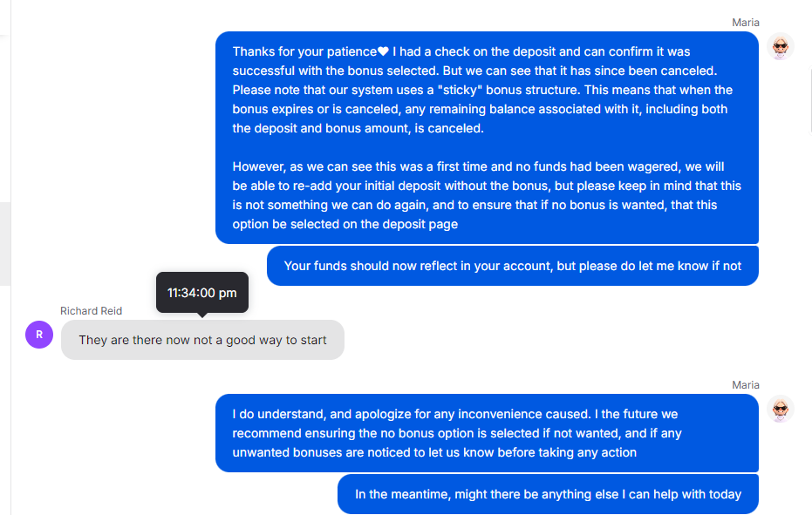Click the Maria name above the apology message

(x=745, y=384)
